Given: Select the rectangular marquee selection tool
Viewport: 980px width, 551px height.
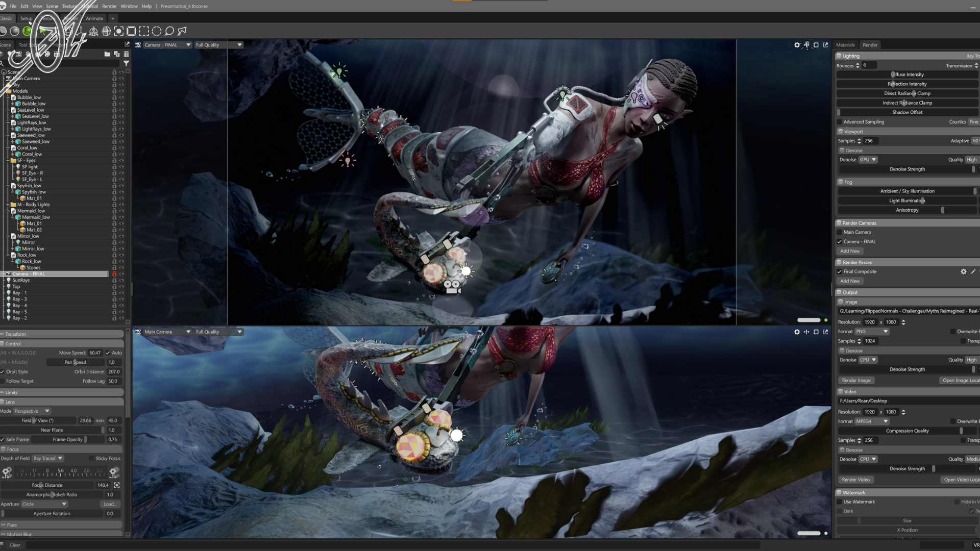Looking at the screenshot, I should click(144, 31).
